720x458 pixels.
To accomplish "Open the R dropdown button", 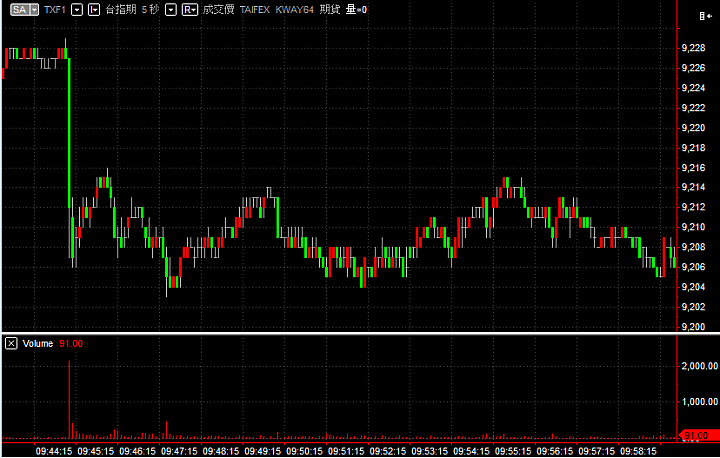I will 190,10.
